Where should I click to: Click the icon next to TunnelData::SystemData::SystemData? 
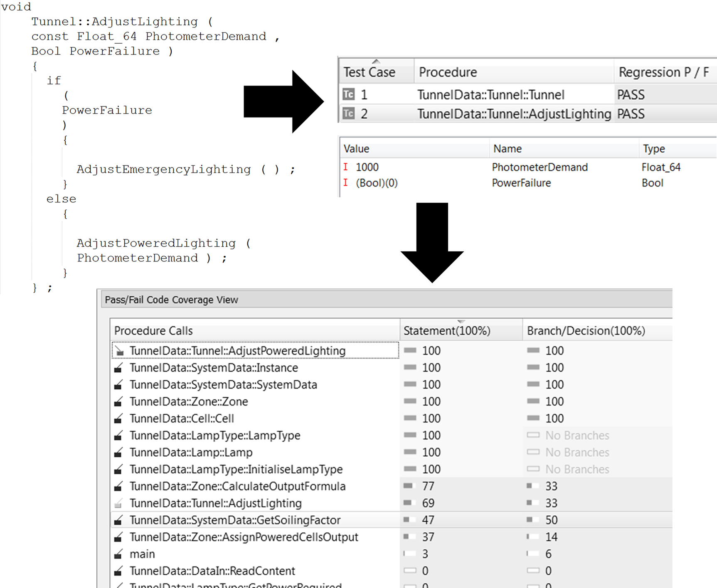point(119,385)
